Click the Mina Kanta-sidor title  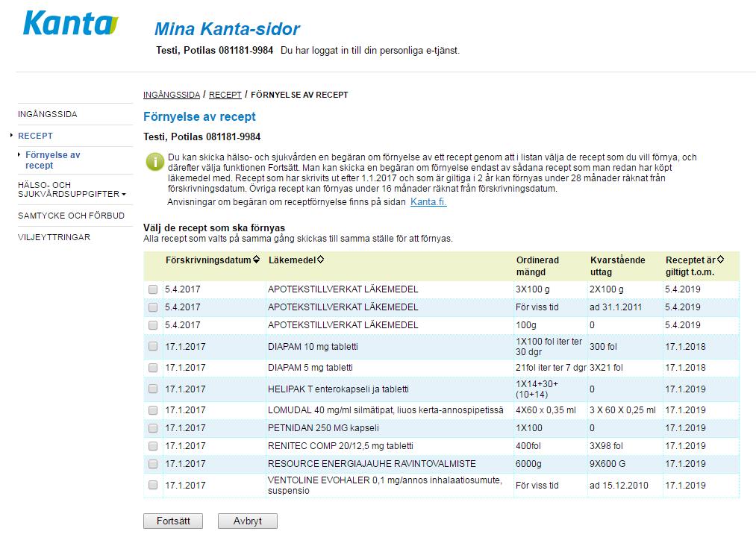pos(227,29)
